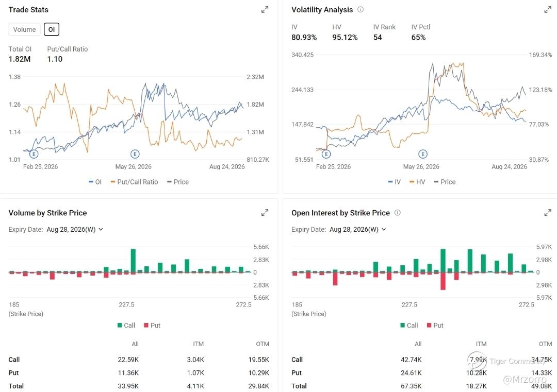Toggle Put bars in Volume by Strike legend
557x392 pixels.
point(152,326)
